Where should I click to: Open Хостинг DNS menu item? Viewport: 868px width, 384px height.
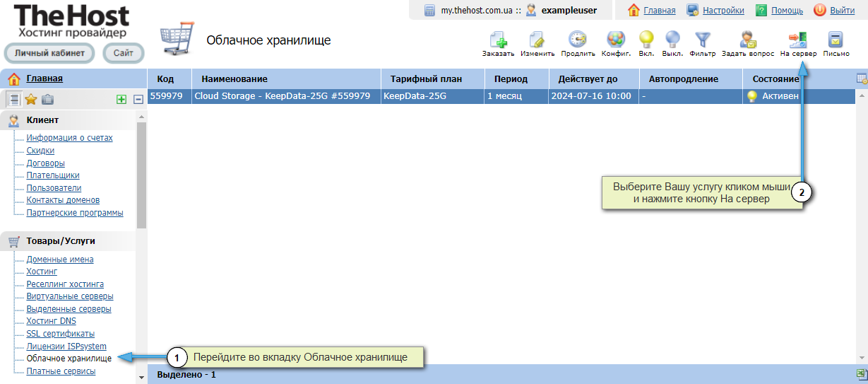click(x=51, y=321)
